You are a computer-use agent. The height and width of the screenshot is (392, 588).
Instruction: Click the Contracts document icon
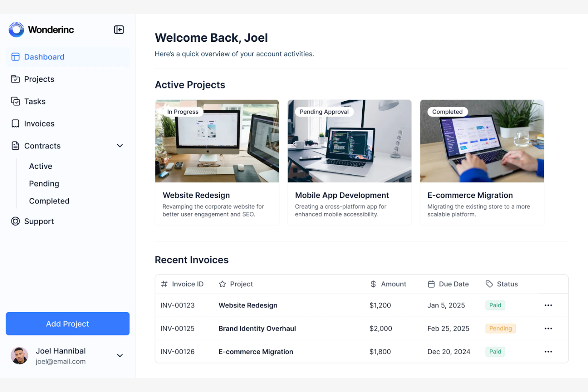coord(15,146)
